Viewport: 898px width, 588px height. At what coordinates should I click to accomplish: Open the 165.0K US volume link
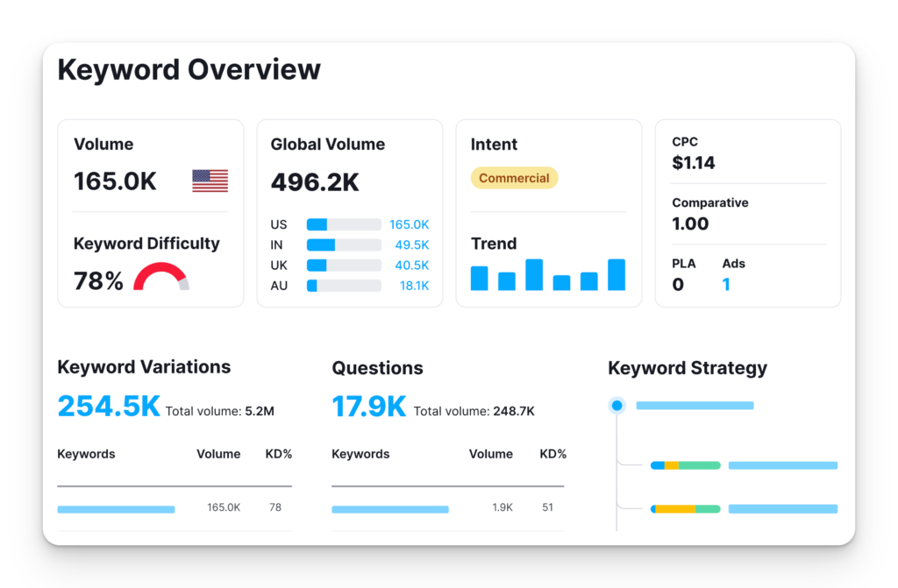tap(409, 224)
